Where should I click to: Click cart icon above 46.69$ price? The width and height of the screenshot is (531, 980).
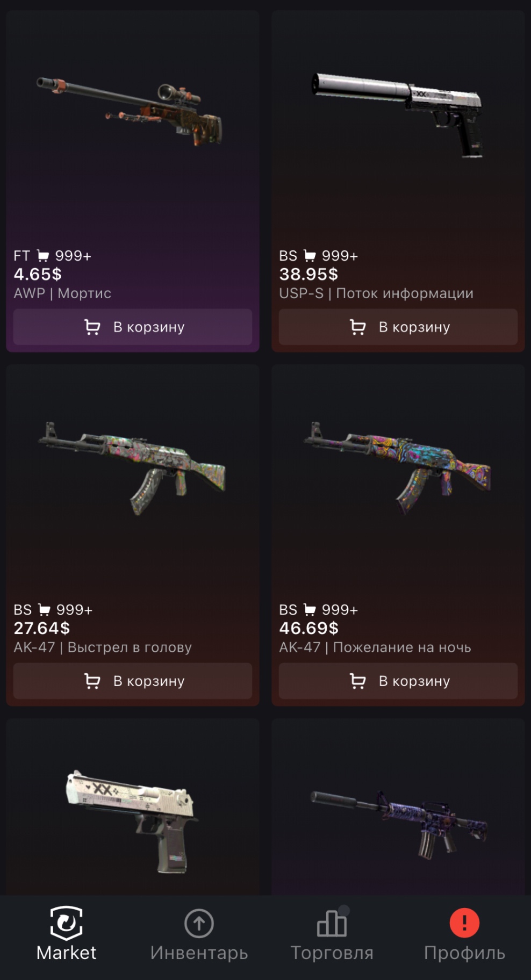tap(310, 610)
